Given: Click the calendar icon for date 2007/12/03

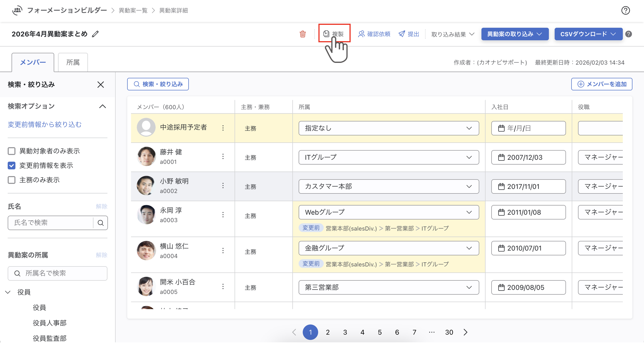Looking at the screenshot, I should (x=501, y=157).
